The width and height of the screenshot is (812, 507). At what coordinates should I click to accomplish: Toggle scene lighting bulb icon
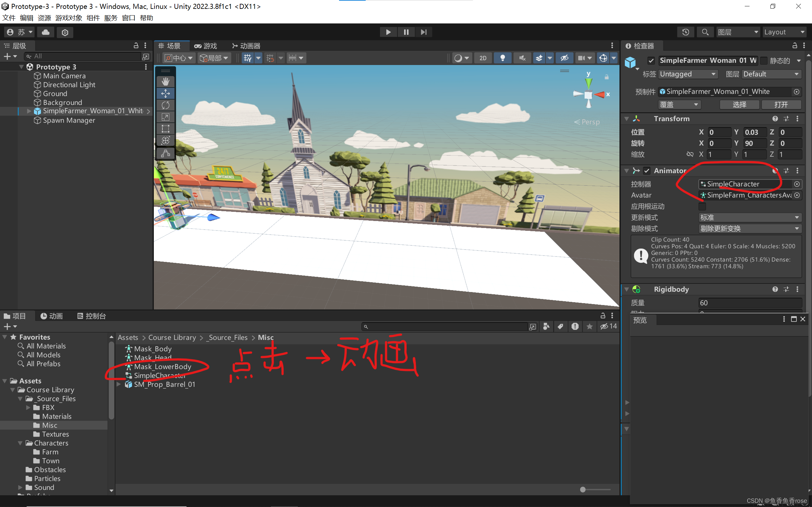point(502,58)
